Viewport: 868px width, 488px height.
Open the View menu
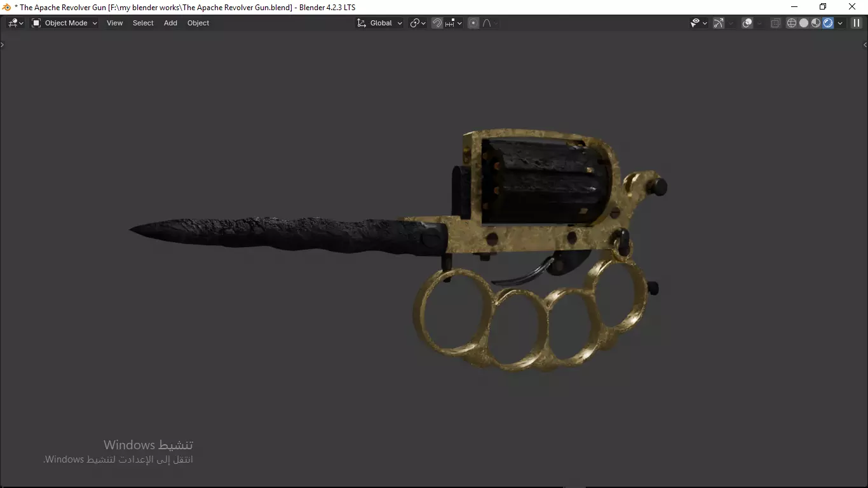(x=114, y=23)
